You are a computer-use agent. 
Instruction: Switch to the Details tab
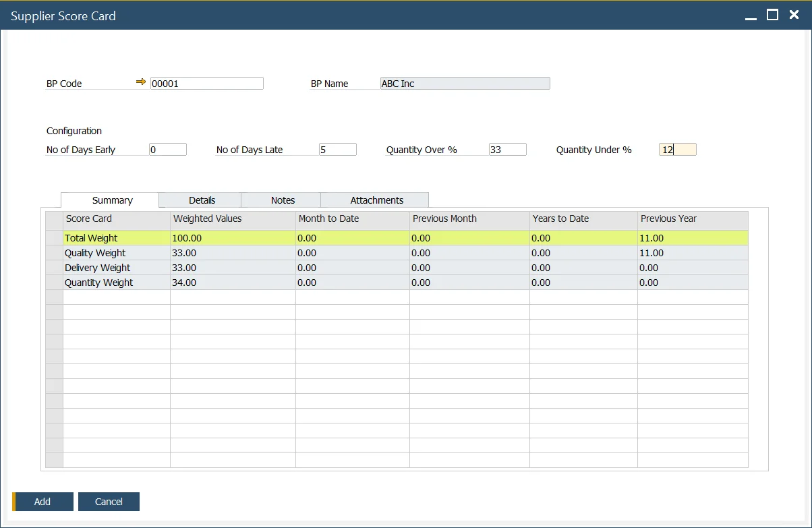pos(199,200)
